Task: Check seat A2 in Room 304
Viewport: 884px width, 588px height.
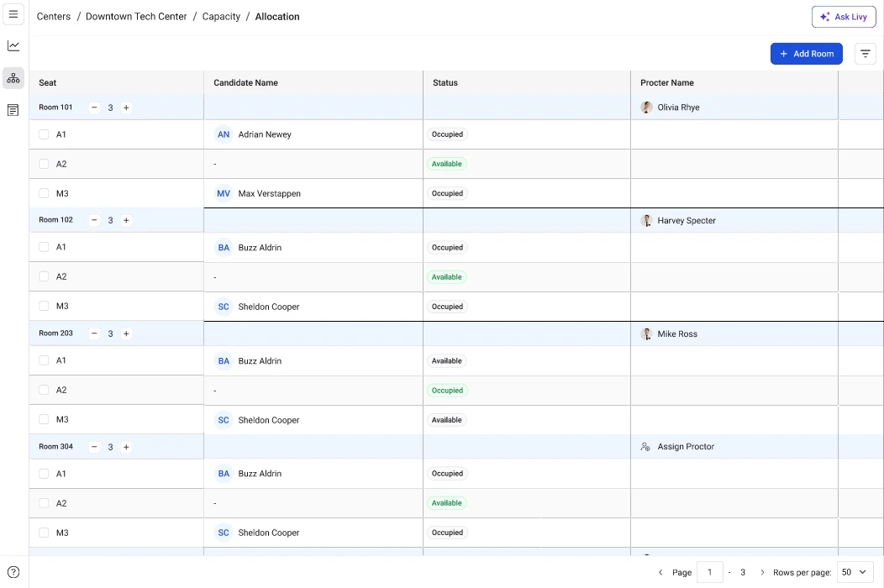Action: click(44, 503)
